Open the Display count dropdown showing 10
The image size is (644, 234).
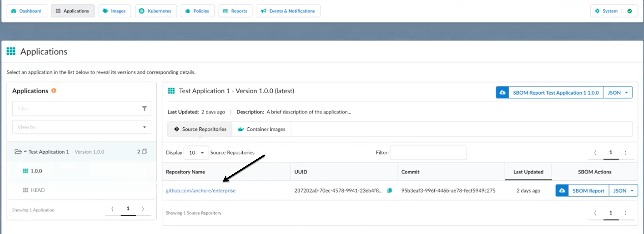pyautogui.click(x=196, y=152)
